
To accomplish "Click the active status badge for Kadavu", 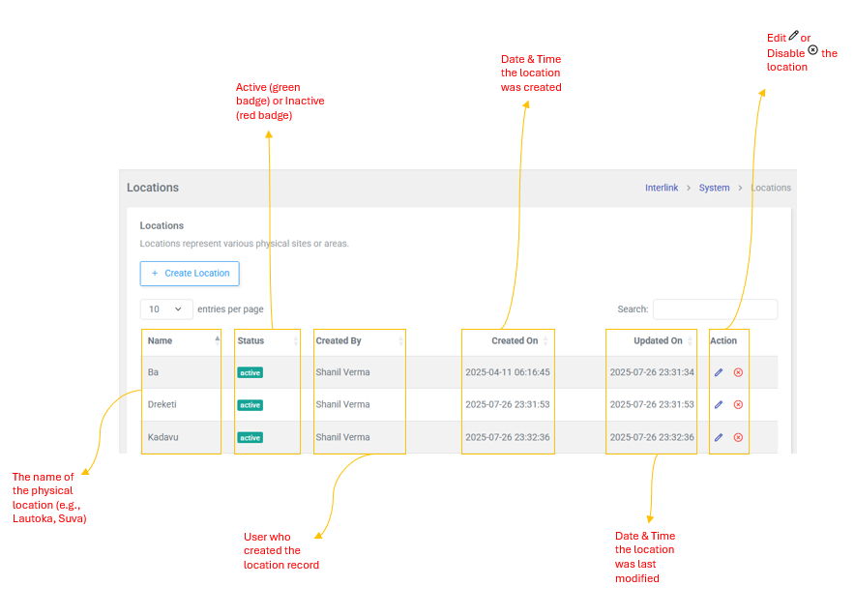I will [251, 437].
